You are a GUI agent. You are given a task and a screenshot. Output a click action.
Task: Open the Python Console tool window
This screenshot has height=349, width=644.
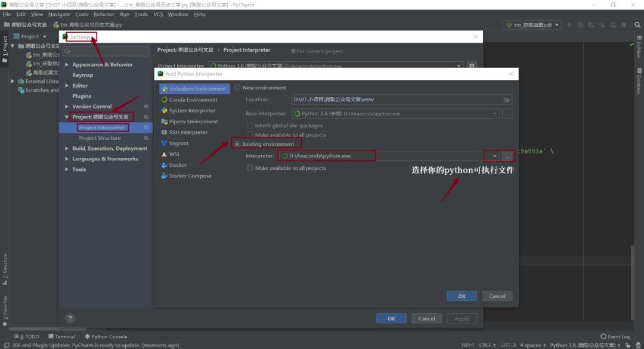[x=106, y=336]
